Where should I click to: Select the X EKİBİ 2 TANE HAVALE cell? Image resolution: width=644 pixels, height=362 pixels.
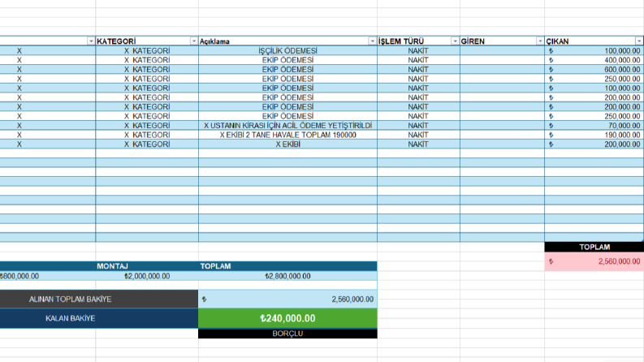click(x=287, y=135)
